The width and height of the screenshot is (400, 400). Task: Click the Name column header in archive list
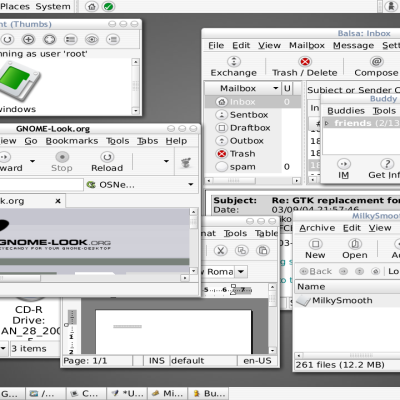347,287
